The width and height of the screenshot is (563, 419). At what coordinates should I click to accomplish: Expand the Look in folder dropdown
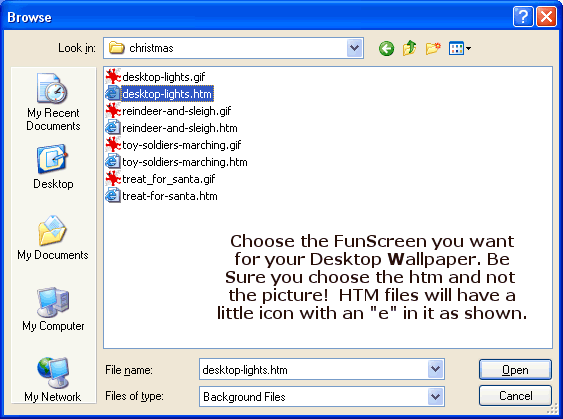354,48
